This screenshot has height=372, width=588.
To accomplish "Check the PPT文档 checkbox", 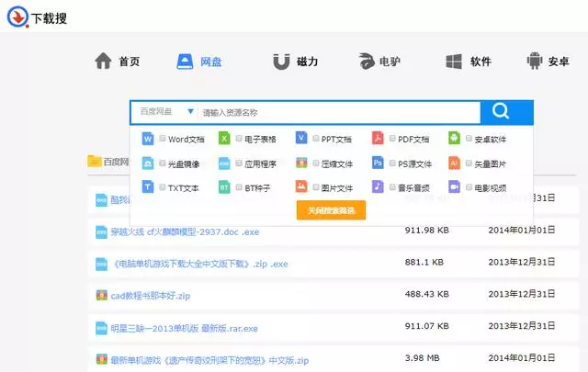I will tap(316, 139).
